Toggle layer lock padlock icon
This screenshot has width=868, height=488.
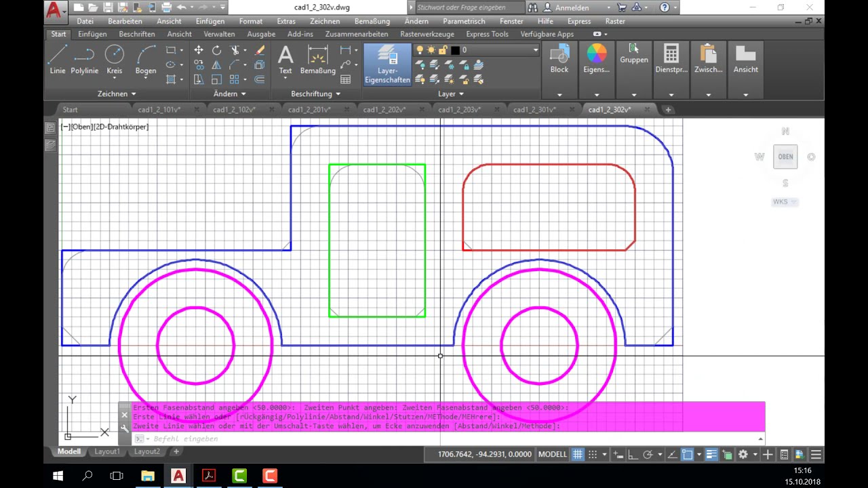[x=443, y=50]
